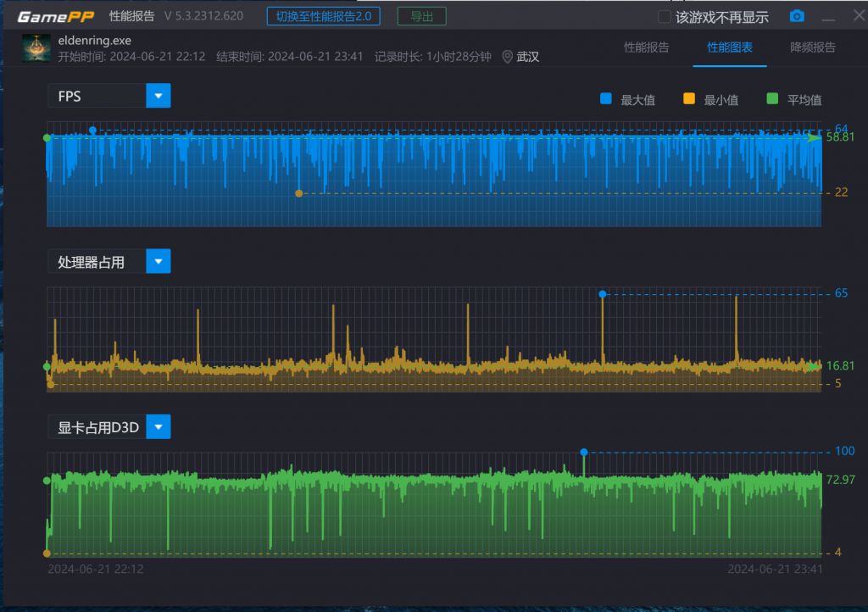The height and width of the screenshot is (612, 868).
Task: Open the 显卡占用D3D dropdown
Action: 158,427
